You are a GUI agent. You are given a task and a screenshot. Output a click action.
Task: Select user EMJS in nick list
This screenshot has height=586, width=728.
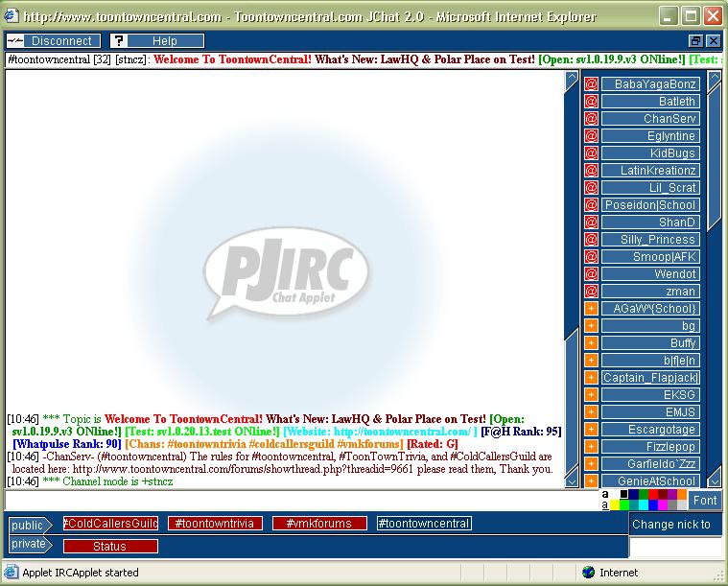[x=650, y=411]
